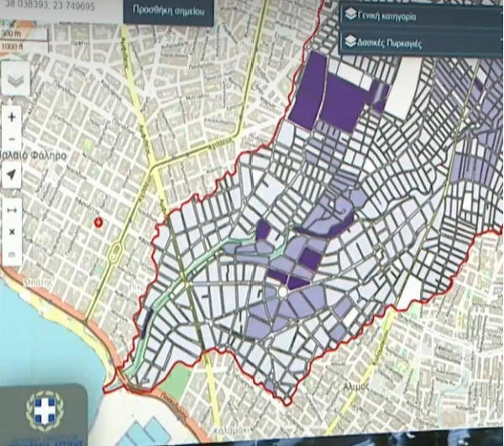Clear measurement using the X tool
The width and height of the screenshot is (504, 446).
click(12, 231)
